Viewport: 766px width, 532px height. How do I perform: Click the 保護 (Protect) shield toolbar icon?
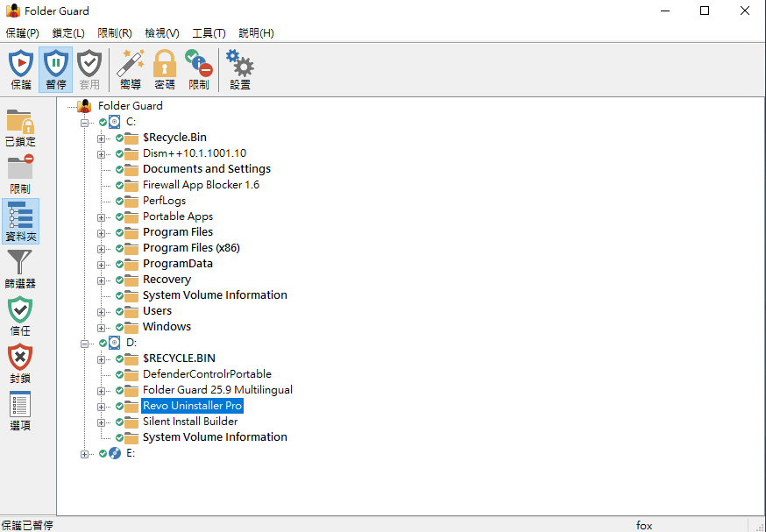click(x=21, y=69)
